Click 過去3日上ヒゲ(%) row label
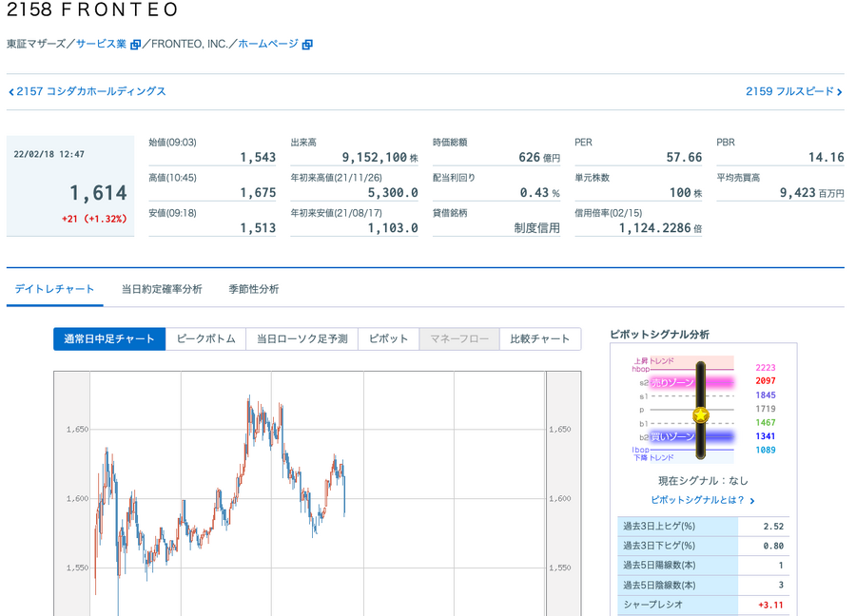856x616 pixels. coord(659,527)
